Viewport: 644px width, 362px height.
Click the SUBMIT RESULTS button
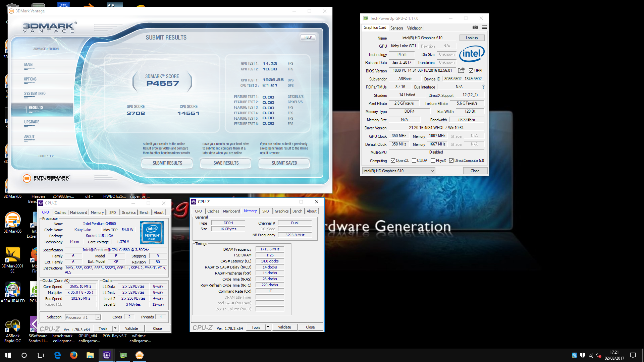pos(167,163)
